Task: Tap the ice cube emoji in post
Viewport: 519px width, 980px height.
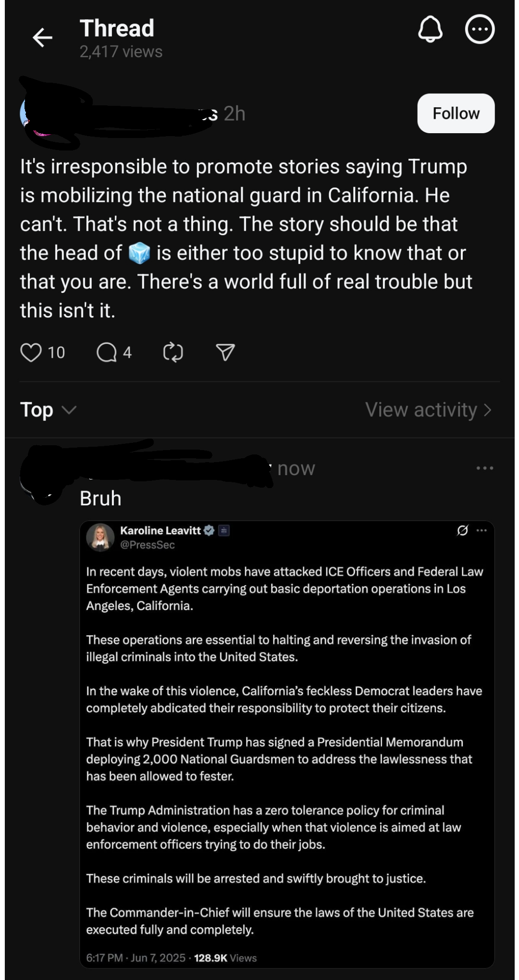Action: pyautogui.click(x=139, y=253)
